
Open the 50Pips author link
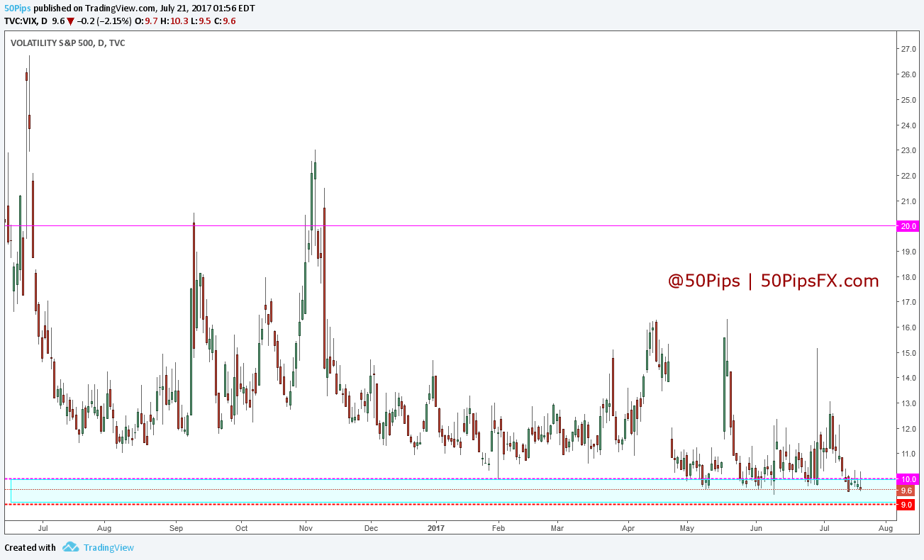click(x=17, y=8)
